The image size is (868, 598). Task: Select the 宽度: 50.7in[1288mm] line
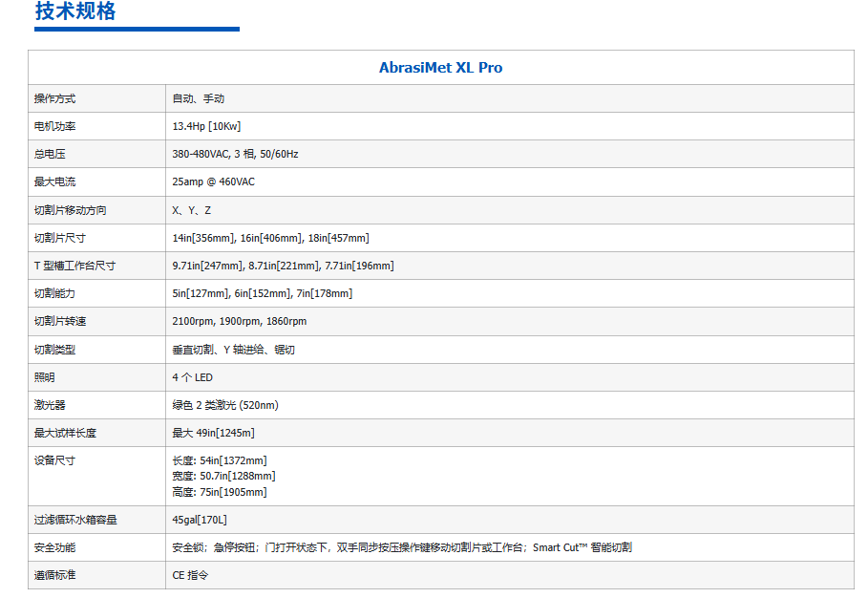pyautogui.click(x=223, y=476)
